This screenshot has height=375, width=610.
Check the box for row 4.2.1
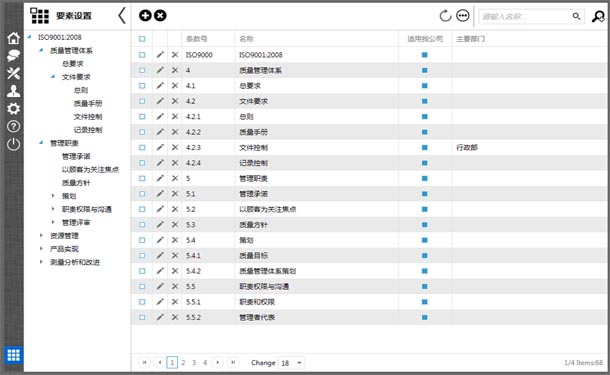tap(142, 117)
